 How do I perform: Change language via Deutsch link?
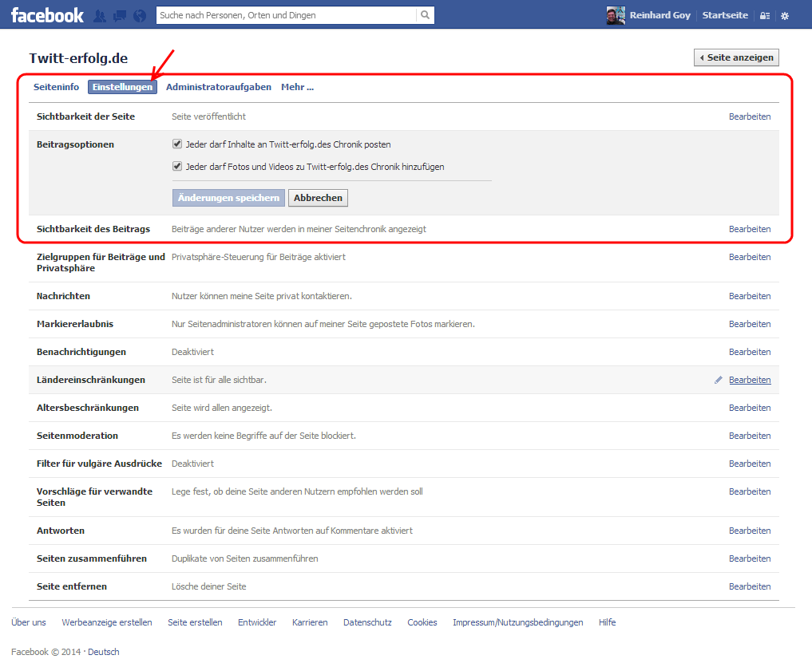point(104,652)
